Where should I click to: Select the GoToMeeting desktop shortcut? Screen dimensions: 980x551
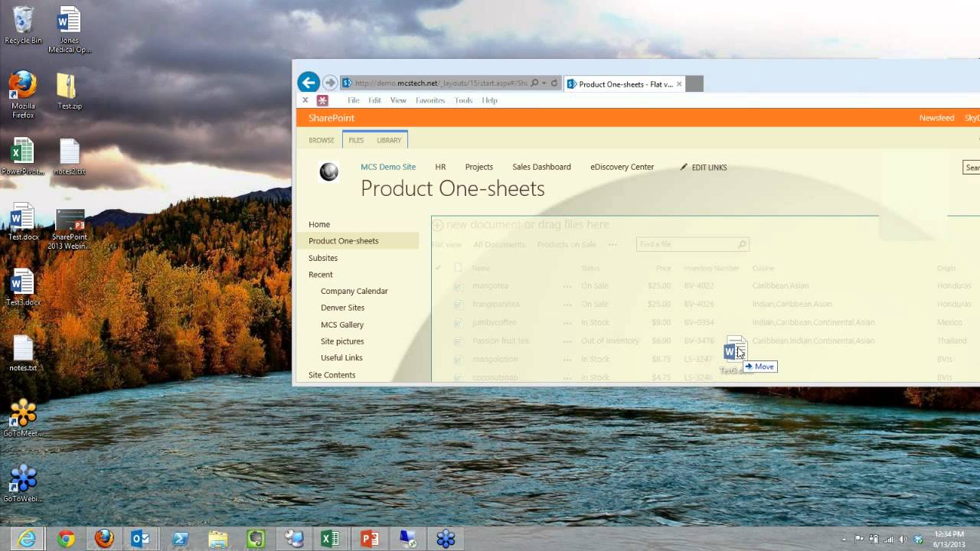coord(23,419)
